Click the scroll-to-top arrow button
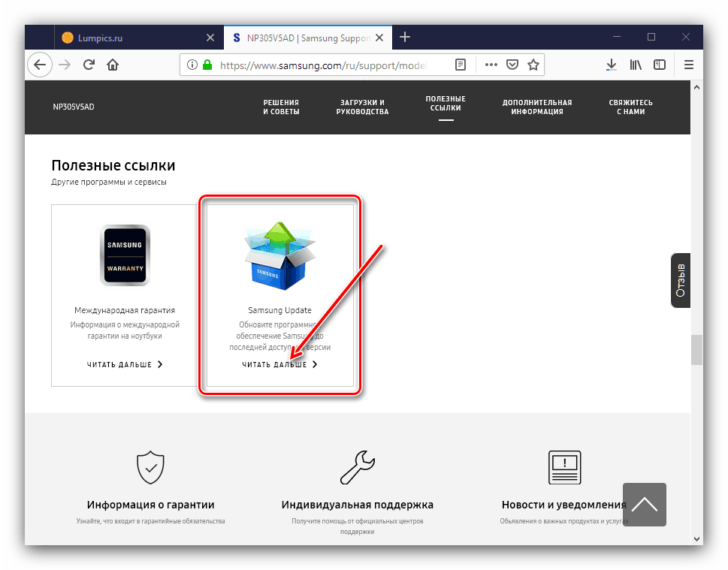 [645, 505]
